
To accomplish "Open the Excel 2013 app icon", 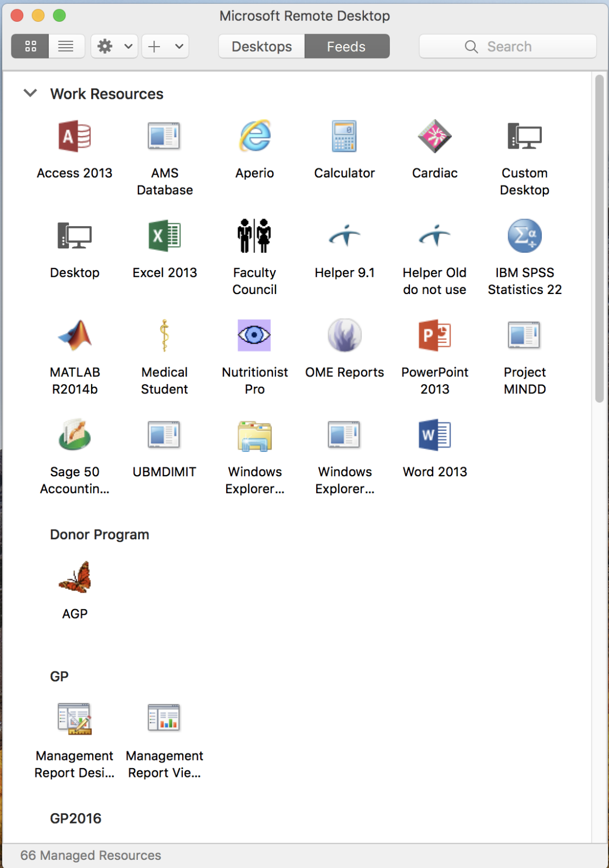I will point(165,236).
